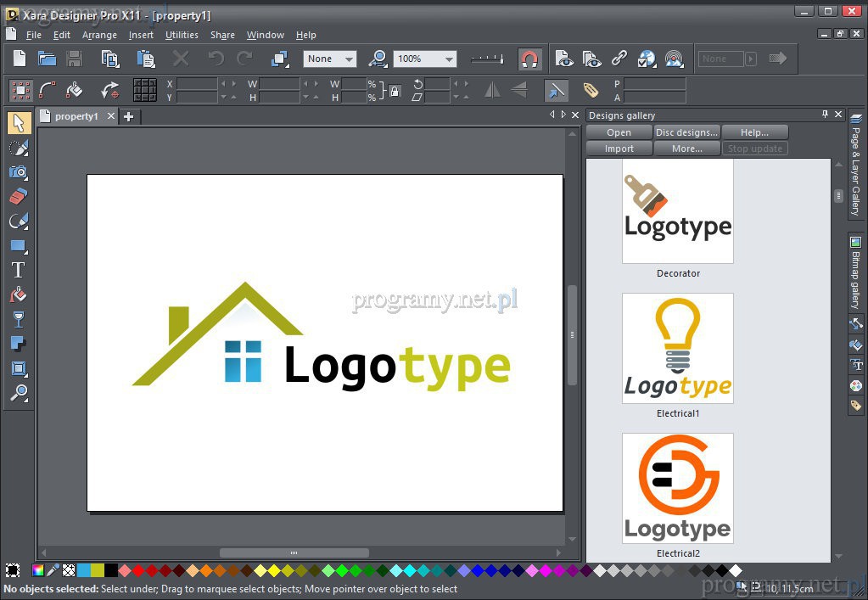Pick the Rectangle shape tool

tap(18, 246)
